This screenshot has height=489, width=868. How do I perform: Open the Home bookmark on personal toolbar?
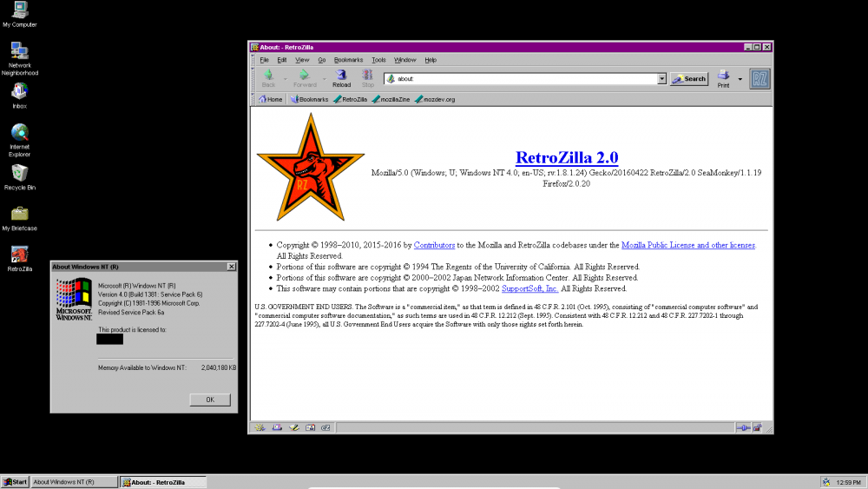point(271,100)
